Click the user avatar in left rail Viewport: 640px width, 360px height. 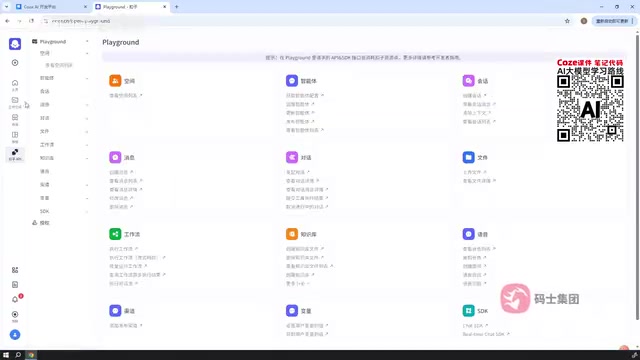[15, 335]
